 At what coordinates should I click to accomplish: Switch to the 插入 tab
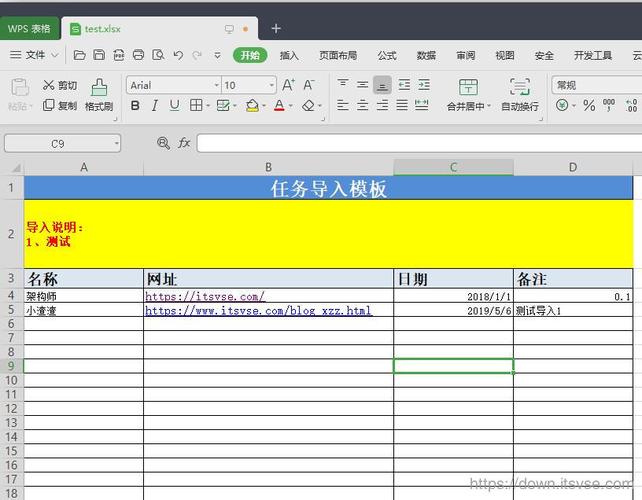[289, 55]
